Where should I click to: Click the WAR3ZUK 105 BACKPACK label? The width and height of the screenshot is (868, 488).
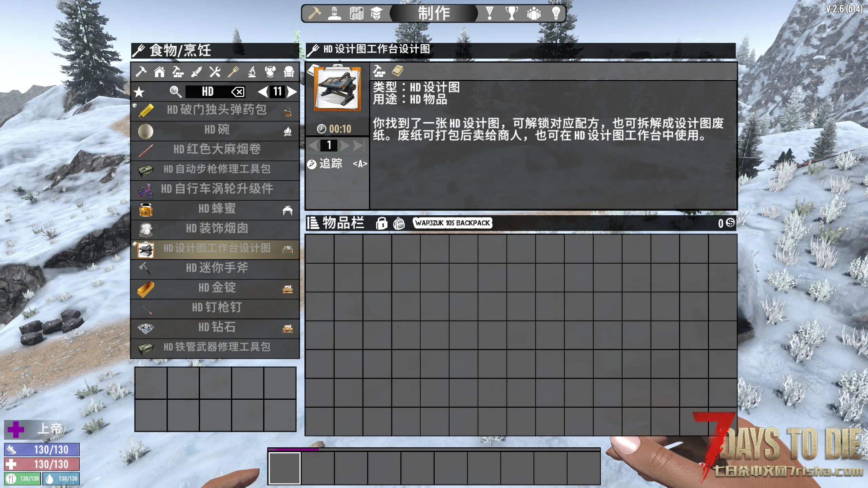point(453,223)
